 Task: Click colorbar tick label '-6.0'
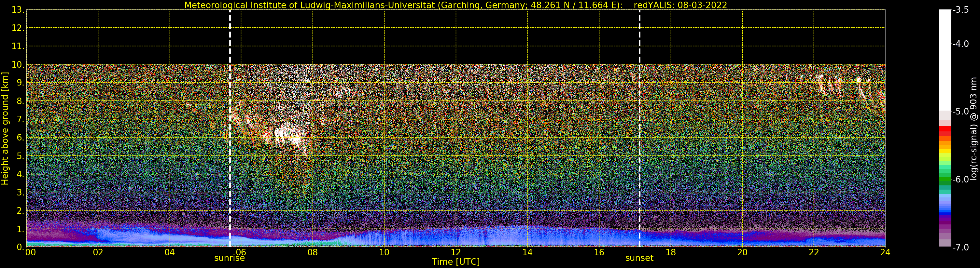coord(960,179)
